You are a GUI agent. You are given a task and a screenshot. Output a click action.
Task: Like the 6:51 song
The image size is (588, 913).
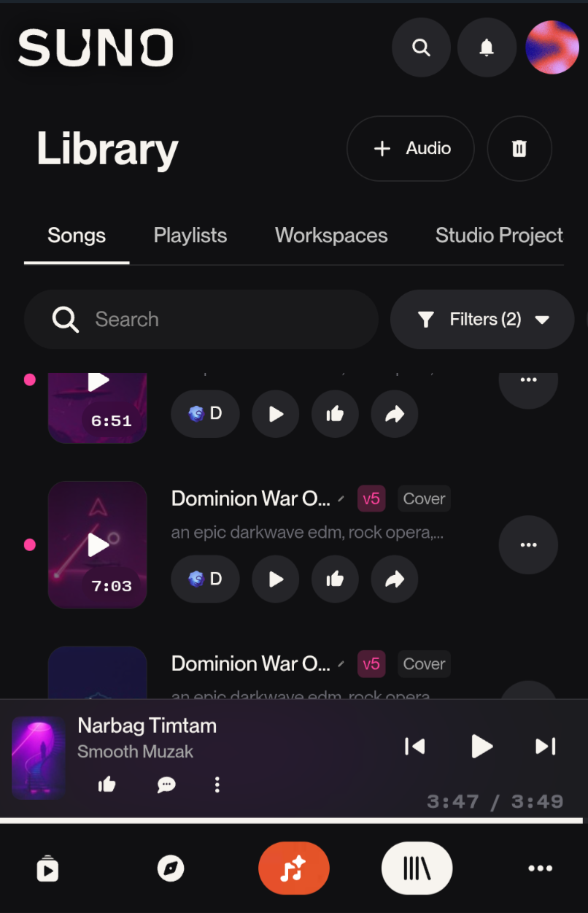click(335, 414)
